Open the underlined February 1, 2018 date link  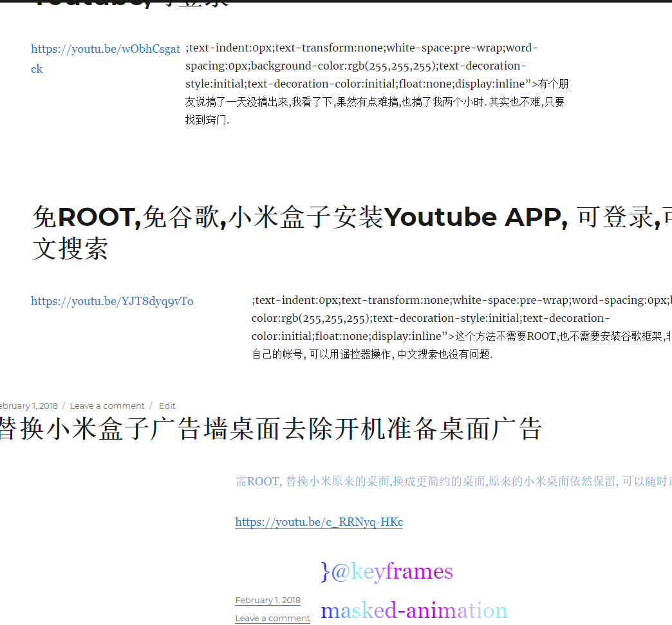[268, 600]
